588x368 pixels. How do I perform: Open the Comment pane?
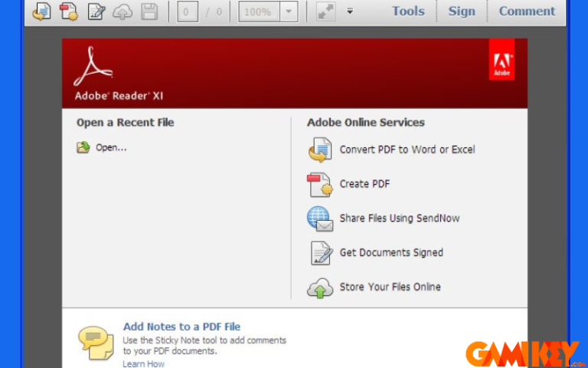coord(527,11)
